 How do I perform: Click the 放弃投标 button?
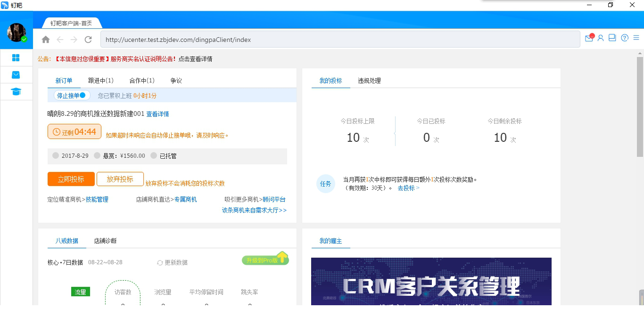coord(120,179)
